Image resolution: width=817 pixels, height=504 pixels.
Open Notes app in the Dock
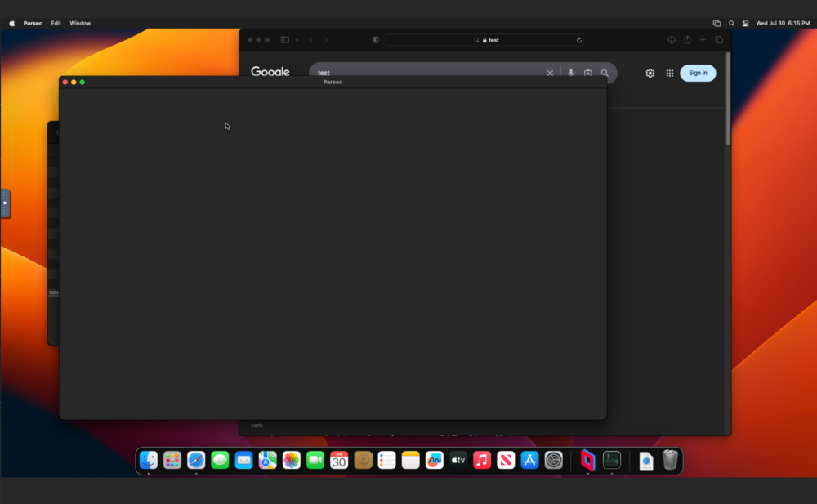click(x=411, y=460)
